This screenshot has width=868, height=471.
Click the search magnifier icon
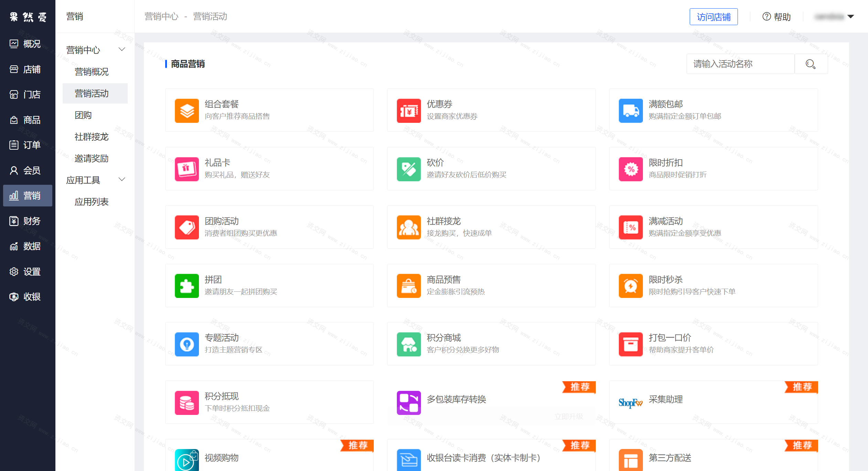click(811, 64)
